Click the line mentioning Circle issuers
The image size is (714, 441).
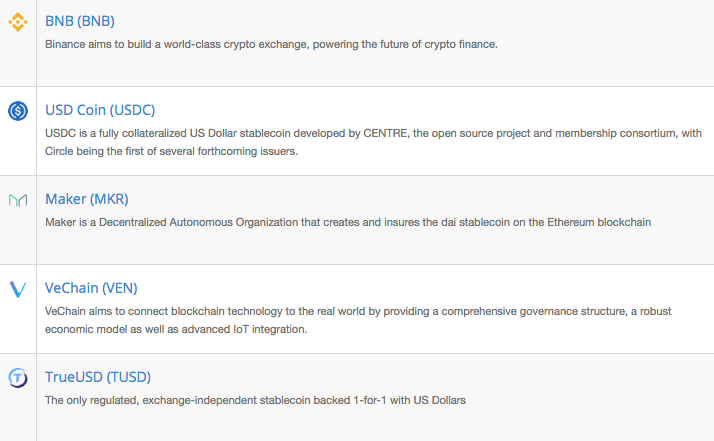tap(171, 151)
